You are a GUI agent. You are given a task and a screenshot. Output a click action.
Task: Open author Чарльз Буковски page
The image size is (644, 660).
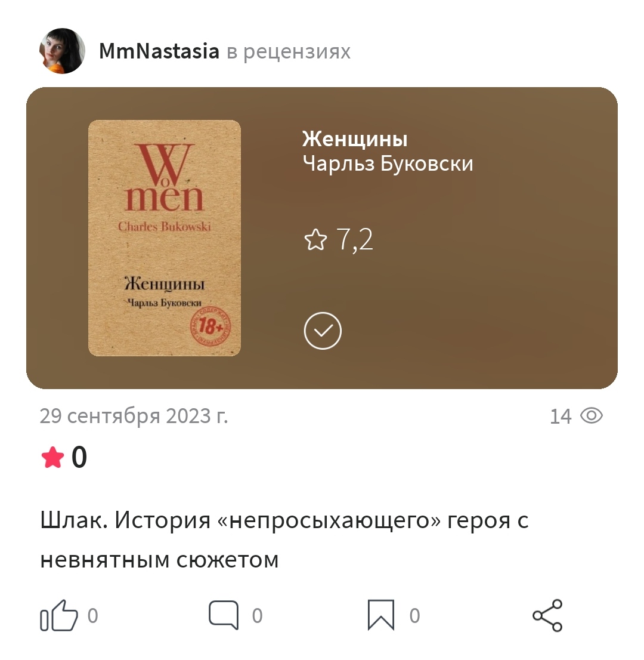point(388,164)
